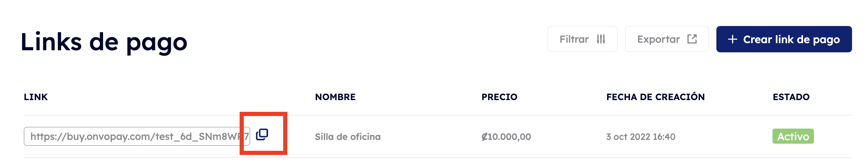Open the Filtrar options
The width and height of the screenshot is (868, 160).
point(582,39)
